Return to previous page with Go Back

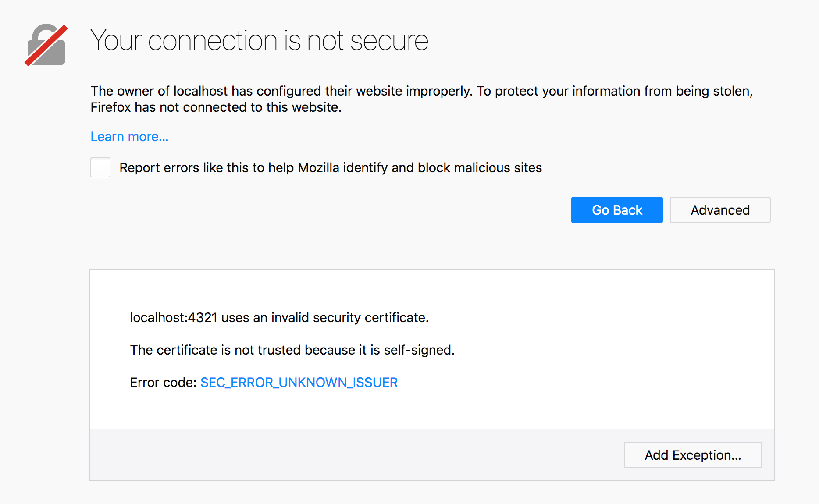616,210
